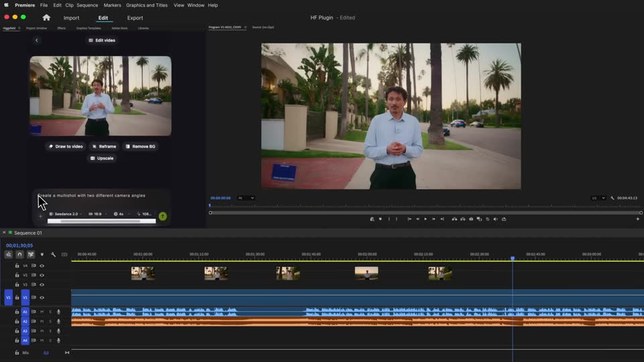Hide the V4 track output eye
Screen dimensions: 644x362
[x=42, y=266]
